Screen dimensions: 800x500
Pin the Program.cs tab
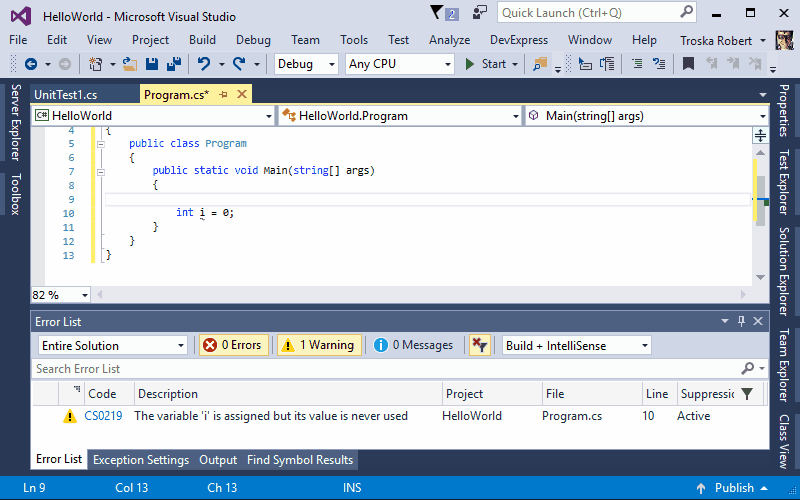pos(223,94)
